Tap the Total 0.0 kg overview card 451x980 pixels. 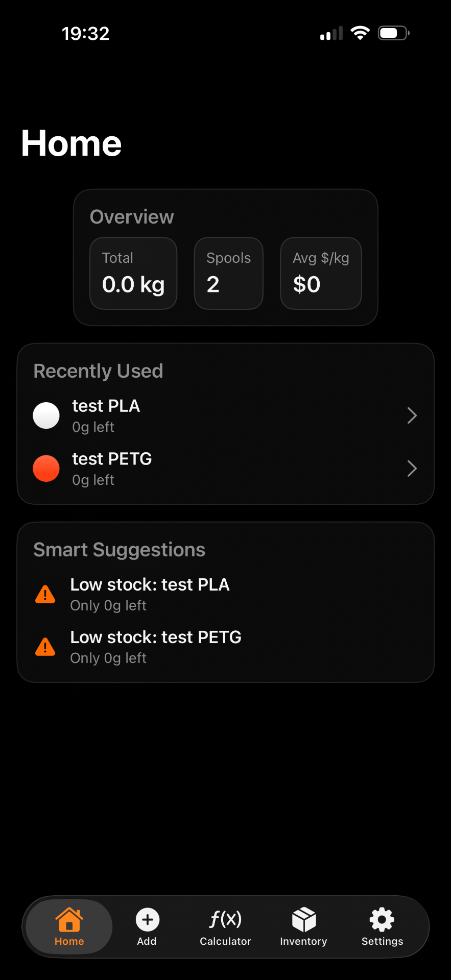coord(133,274)
